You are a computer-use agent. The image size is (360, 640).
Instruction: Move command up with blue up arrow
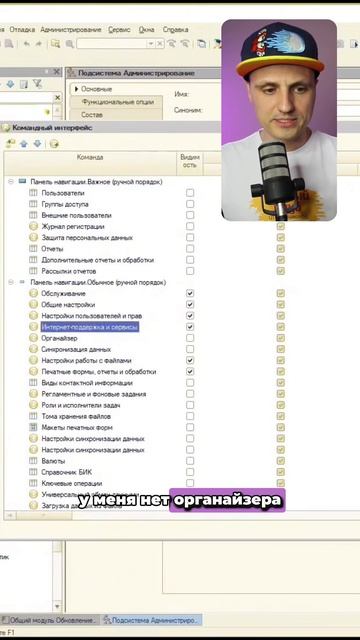tap(24, 144)
